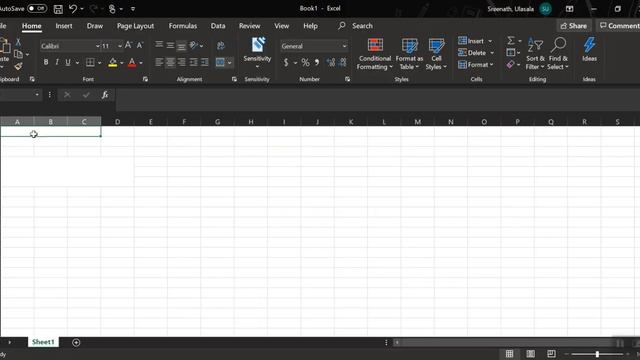Open the Alignment settings dialog launcher
Screen dimensions: 640x360
point(234,79)
